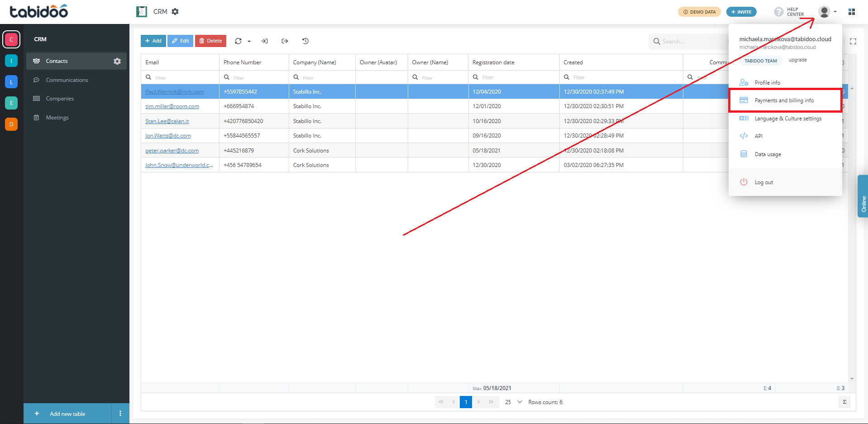Click the Invite button
This screenshot has width=868, height=424.
[x=741, y=12]
